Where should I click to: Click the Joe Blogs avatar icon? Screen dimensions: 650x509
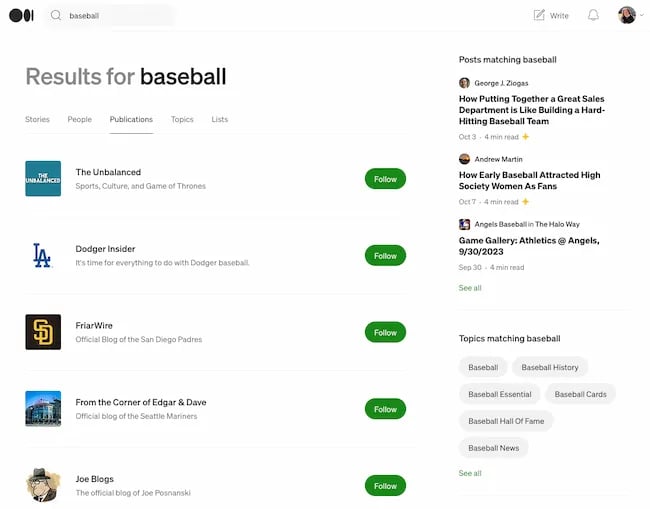(x=42, y=485)
